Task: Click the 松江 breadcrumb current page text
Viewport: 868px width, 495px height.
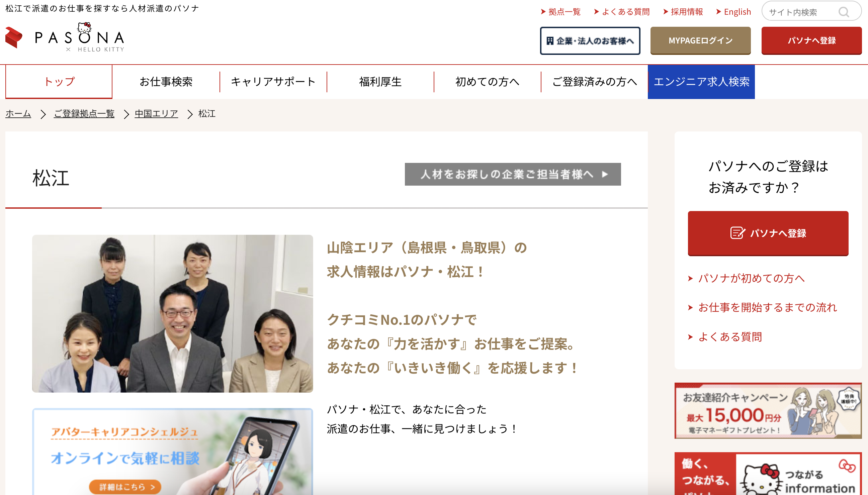Action: (207, 114)
